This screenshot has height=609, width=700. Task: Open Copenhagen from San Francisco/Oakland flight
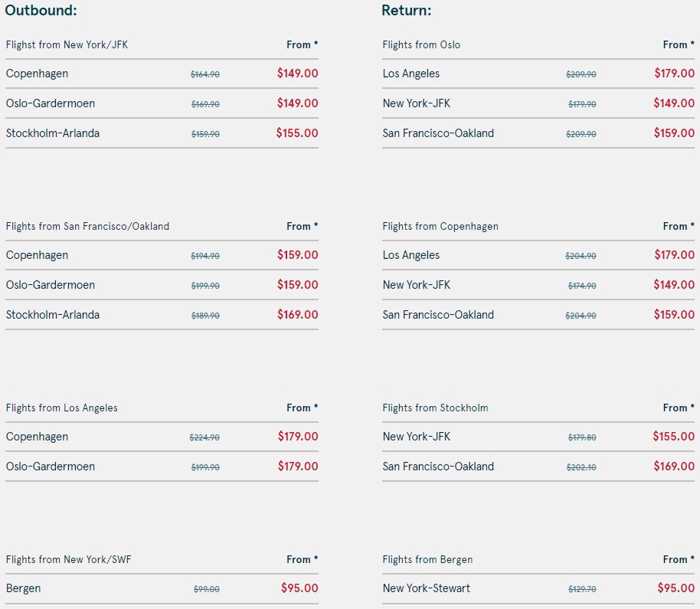click(x=37, y=255)
